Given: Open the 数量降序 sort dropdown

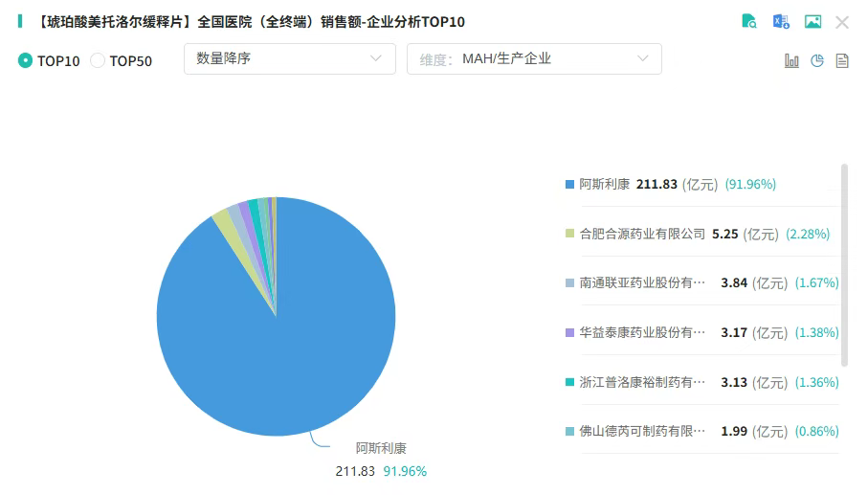Looking at the screenshot, I should (x=289, y=58).
